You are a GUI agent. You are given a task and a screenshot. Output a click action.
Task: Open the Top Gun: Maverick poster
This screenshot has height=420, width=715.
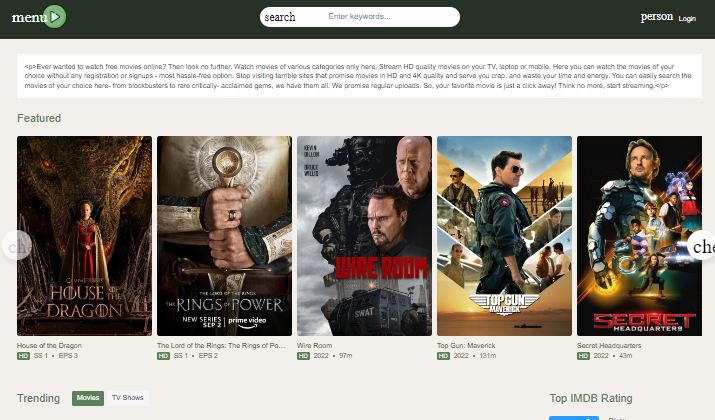[x=504, y=236]
